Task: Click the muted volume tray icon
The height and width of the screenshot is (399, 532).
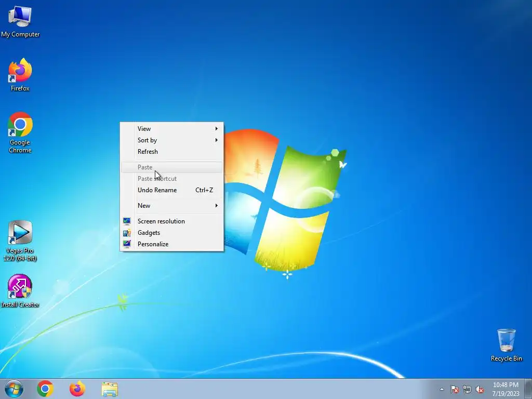Action: click(480, 389)
